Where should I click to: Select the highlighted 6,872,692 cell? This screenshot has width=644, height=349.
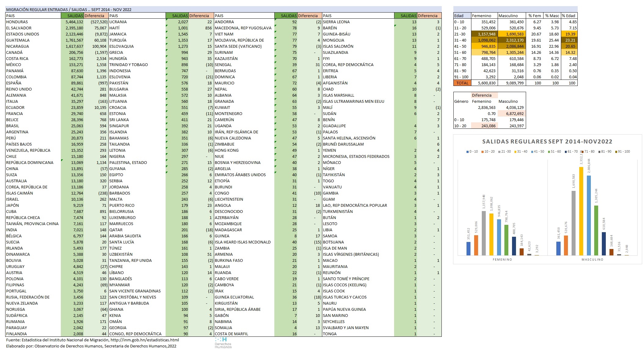tap(511, 113)
